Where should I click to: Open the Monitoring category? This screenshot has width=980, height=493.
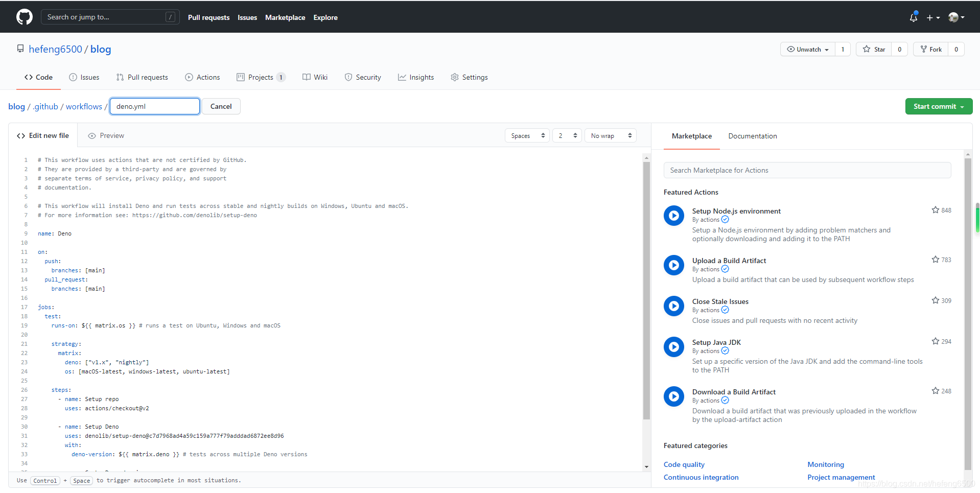pos(826,464)
